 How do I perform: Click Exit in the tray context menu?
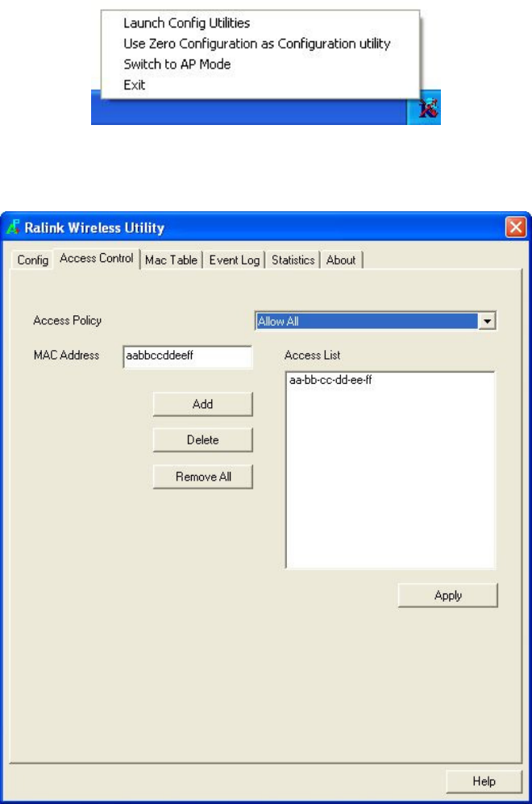tap(135, 85)
